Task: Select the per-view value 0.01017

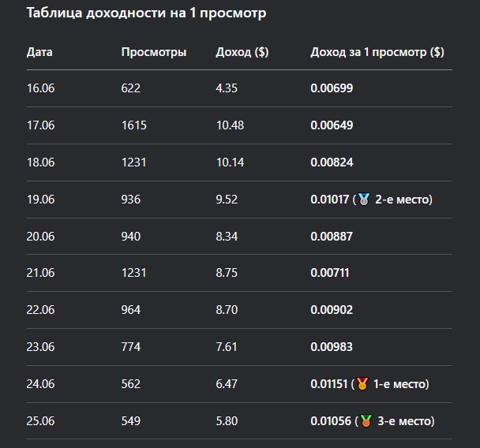Action: click(x=330, y=200)
